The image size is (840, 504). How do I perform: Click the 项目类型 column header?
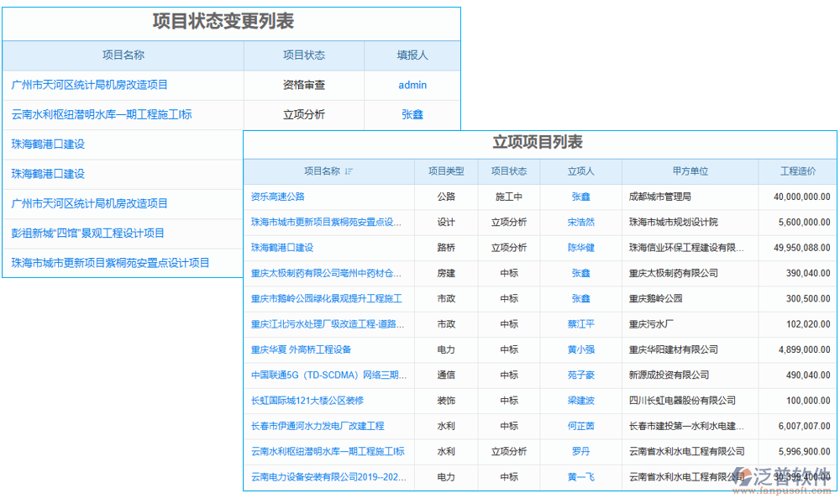[x=445, y=171]
